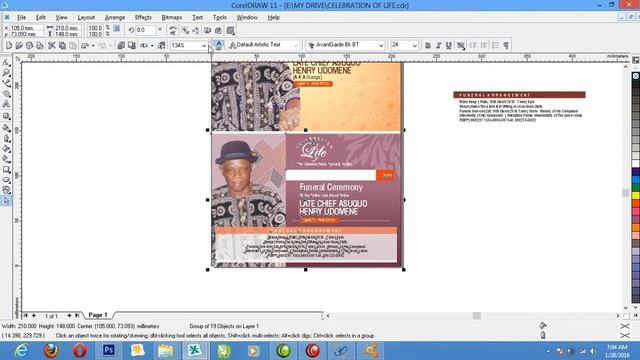Click the Cut (scissors) icon
640x360 pixels.
click(52, 45)
